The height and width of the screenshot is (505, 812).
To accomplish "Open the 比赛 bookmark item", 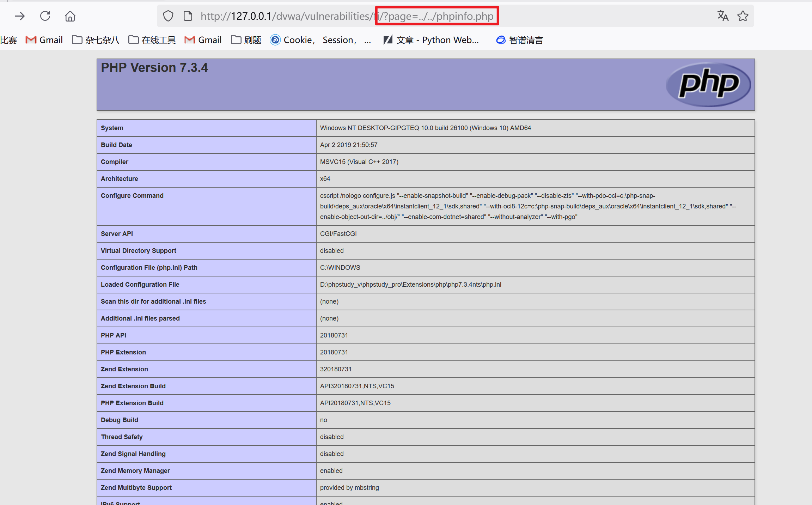I will [x=8, y=40].
